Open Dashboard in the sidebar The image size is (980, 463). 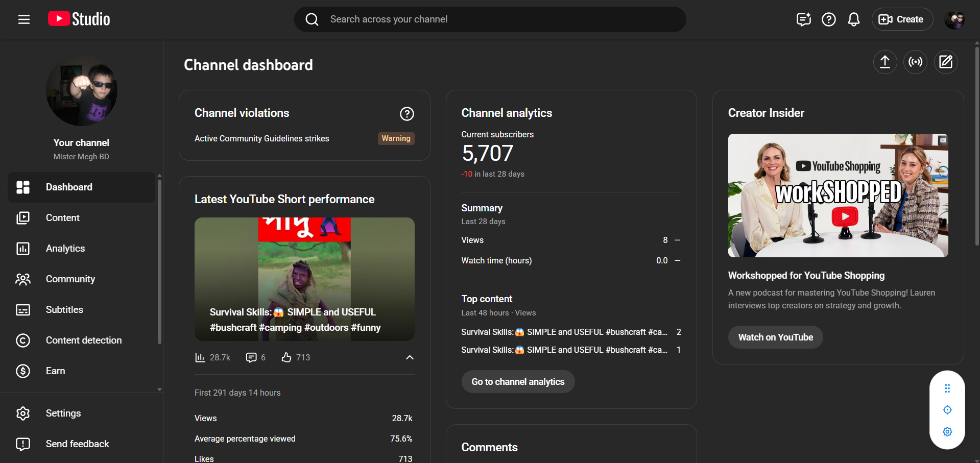(82, 187)
